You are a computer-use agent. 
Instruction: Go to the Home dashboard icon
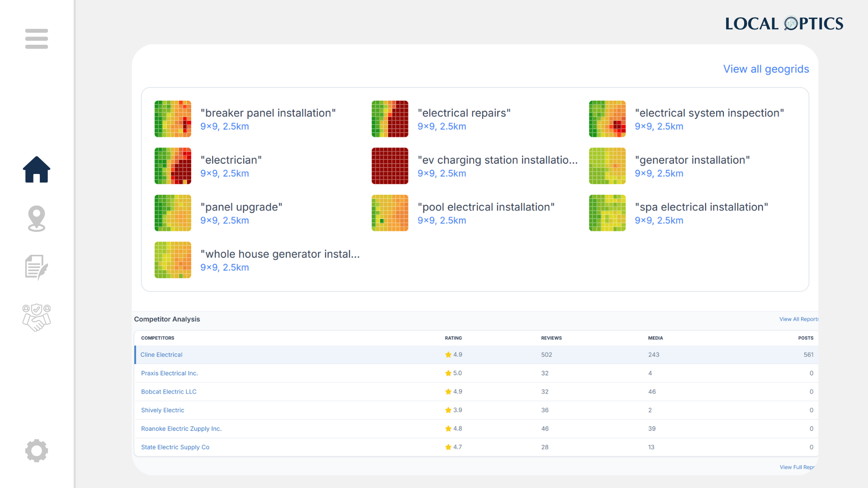click(x=37, y=170)
